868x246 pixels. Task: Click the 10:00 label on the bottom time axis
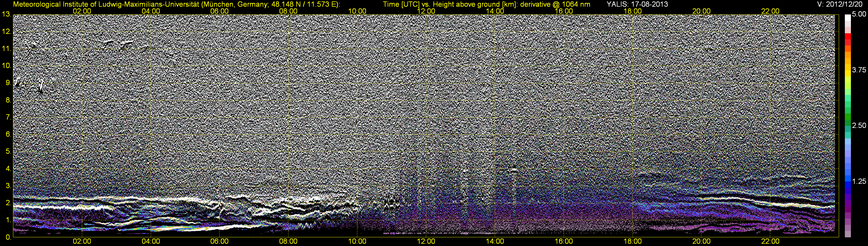(x=357, y=242)
